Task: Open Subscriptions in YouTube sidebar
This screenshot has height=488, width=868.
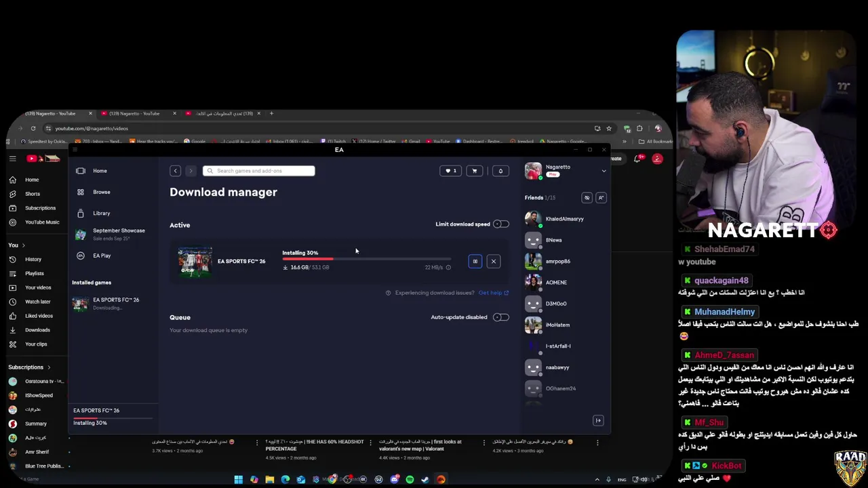Action: tap(40, 208)
